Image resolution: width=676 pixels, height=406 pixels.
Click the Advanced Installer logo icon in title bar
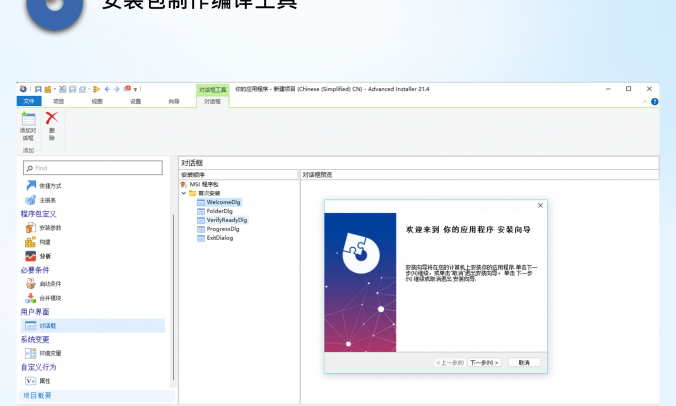tap(23, 89)
